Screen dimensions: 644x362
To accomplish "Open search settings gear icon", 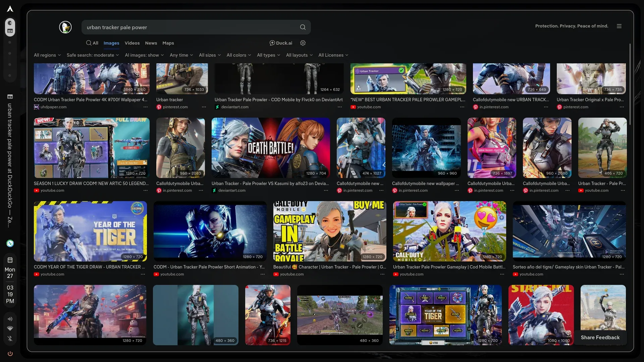I will click(303, 43).
